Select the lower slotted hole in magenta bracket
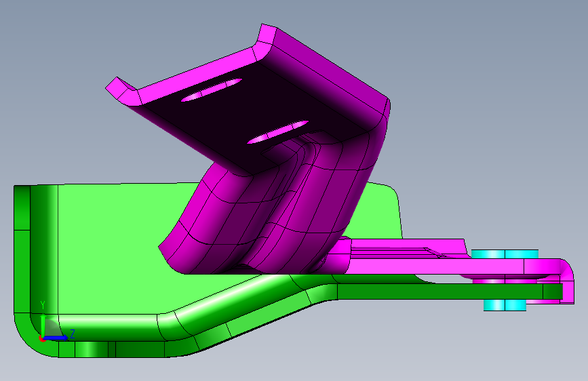The height and width of the screenshot is (381, 588). (x=277, y=132)
